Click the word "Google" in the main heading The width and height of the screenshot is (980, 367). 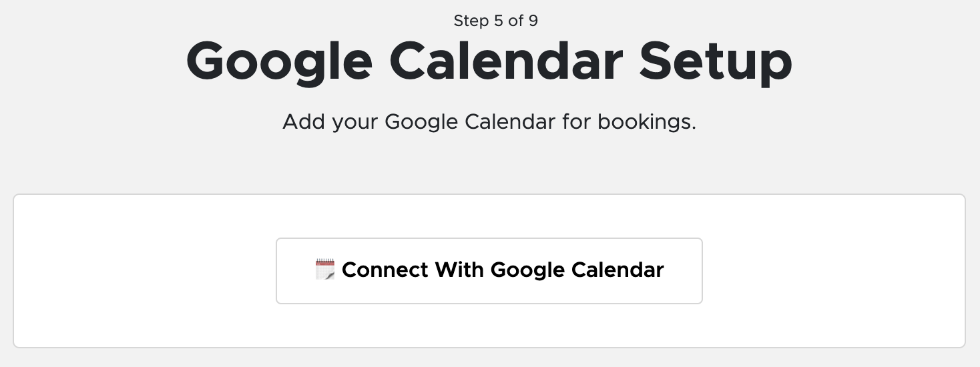click(x=279, y=61)
